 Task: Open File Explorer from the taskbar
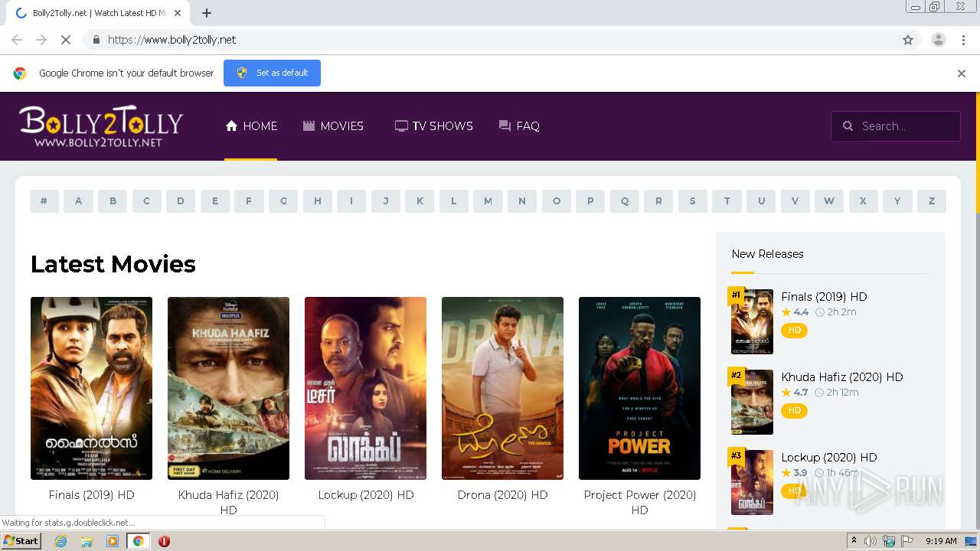[x=87, y=541]
